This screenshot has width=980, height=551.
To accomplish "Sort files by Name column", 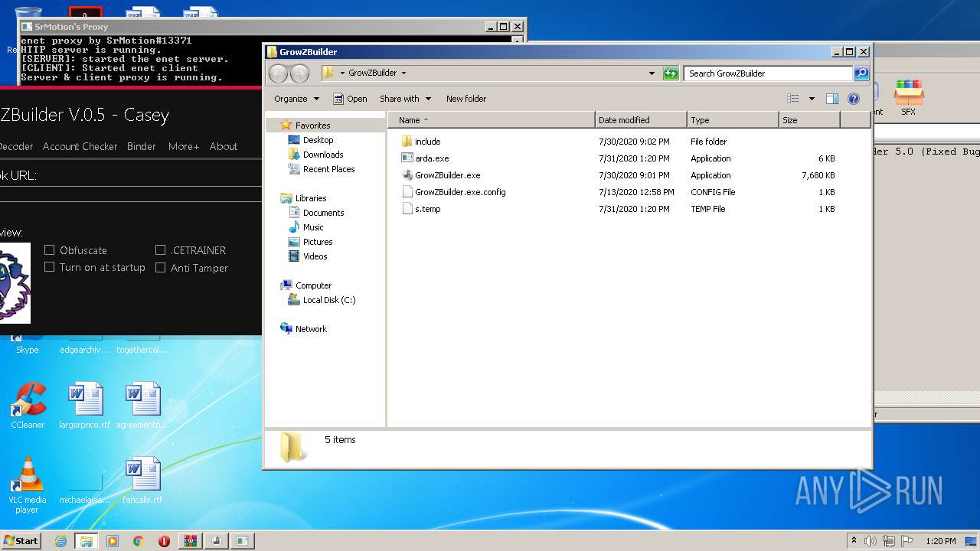I will click(x=492, y=120).
